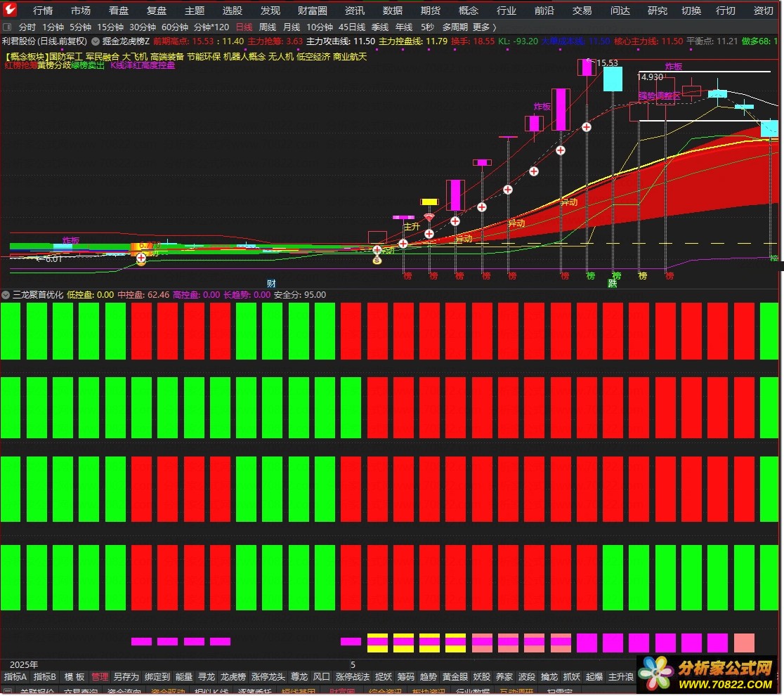Screen dimensions: 784x696
Task: Open the 问达 menu
Action: 620,11
